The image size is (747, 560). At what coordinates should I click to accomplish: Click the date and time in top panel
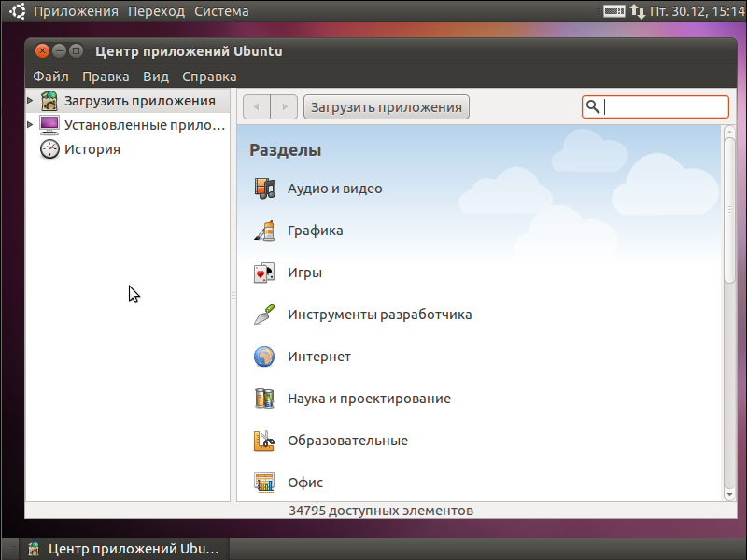pos(698,11)
